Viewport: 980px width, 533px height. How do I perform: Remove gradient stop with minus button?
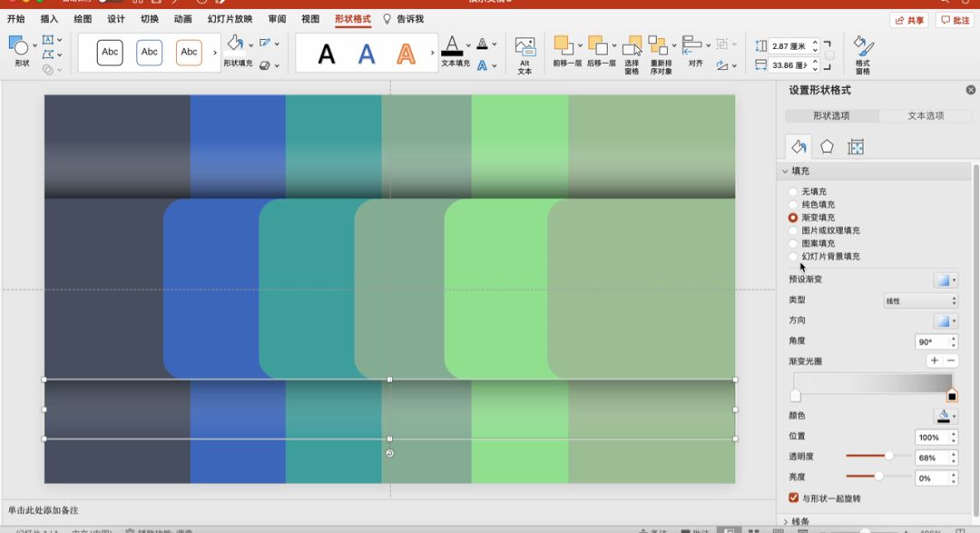pyautogui.click(x=951, y=360)
